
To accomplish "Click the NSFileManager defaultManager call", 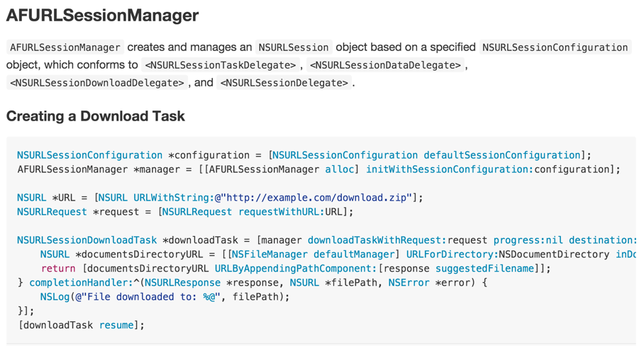I will pyautogui.click(x=313, y=255).
